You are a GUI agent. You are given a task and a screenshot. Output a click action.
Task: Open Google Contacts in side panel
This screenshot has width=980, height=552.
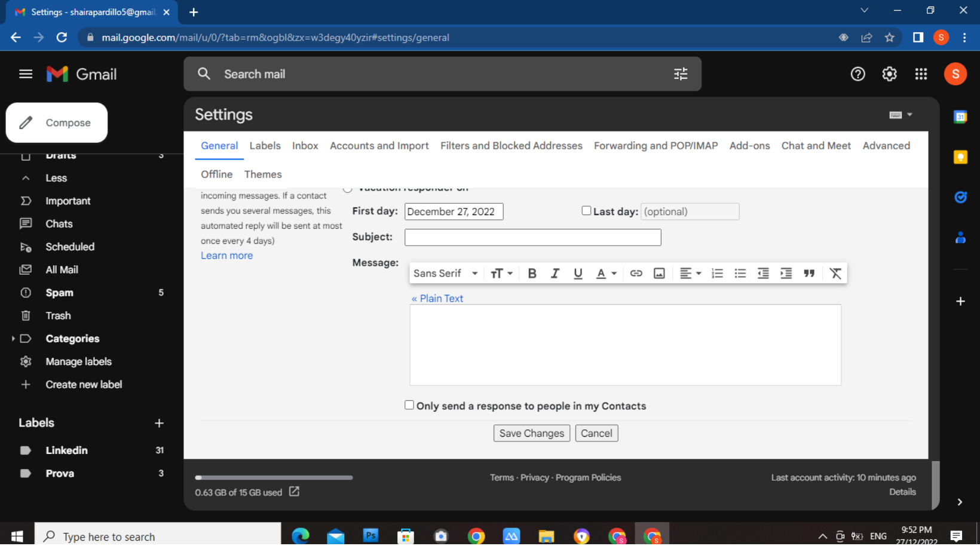coord(960,238)
